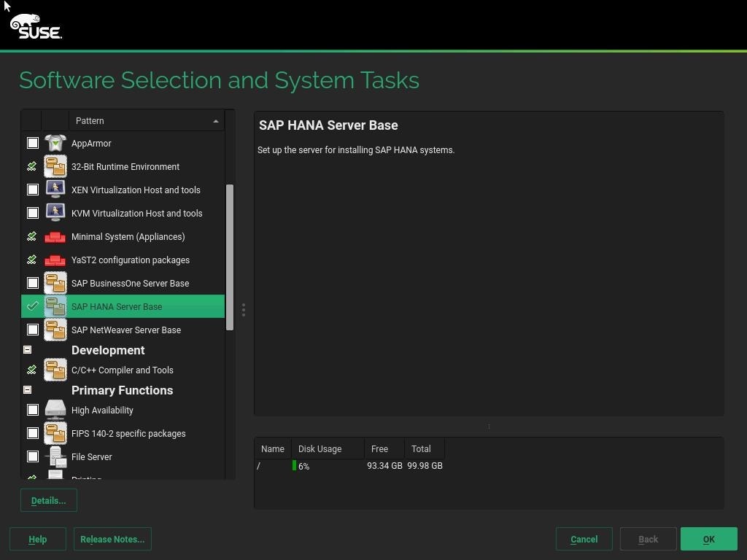This screenshot has height=560, width=747.
Task: Click the 93.34 GB free space cell
Action: coord(384,466)
